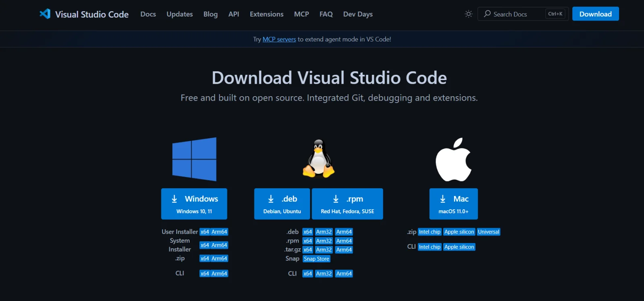Select Mac .zip Intel chip download
This screenshot has height=301, width=644.
click(x=430, y=232)
